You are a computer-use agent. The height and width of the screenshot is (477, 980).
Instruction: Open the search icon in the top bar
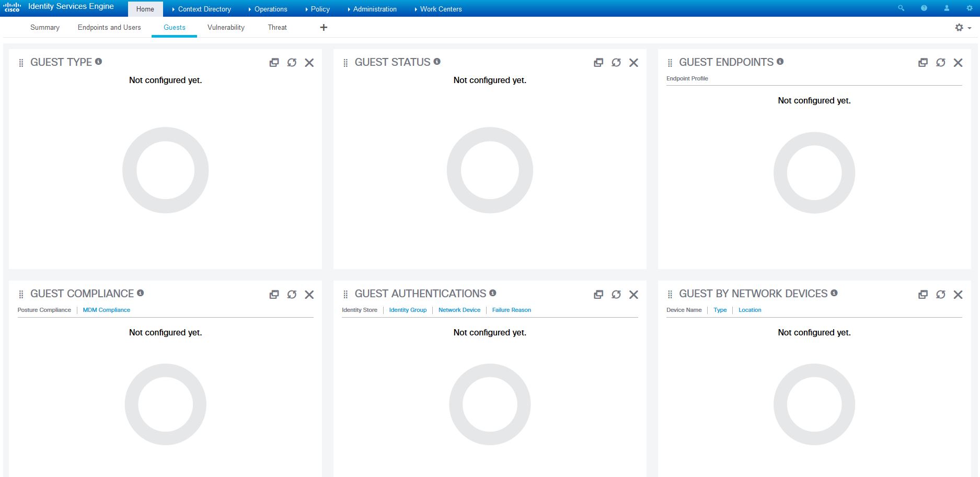click(901, 8)
